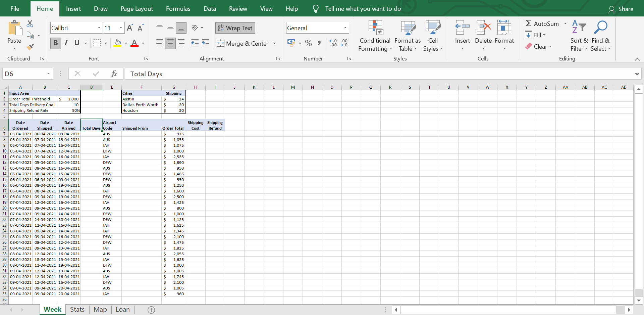The height and width of the screenshot is (315, 644).
Task: Toggle underline formatting
Action: 76,43
